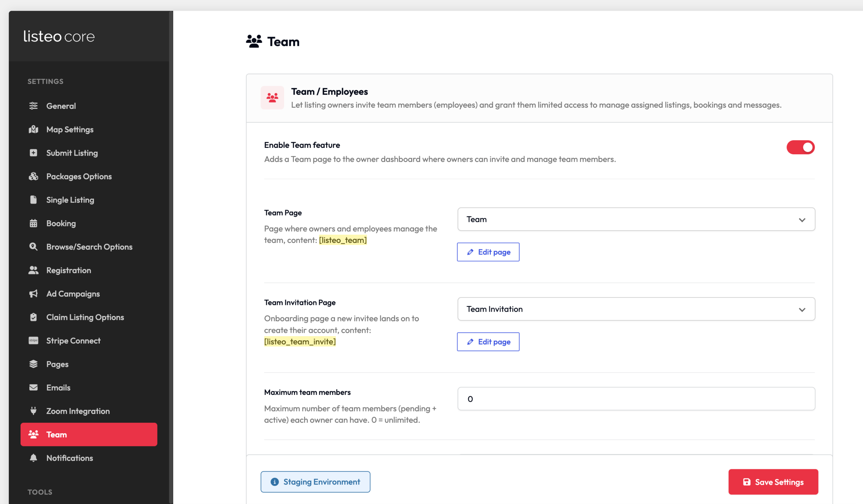
Task: Click the listeo core logo
Action: click(x=59, y=36)
